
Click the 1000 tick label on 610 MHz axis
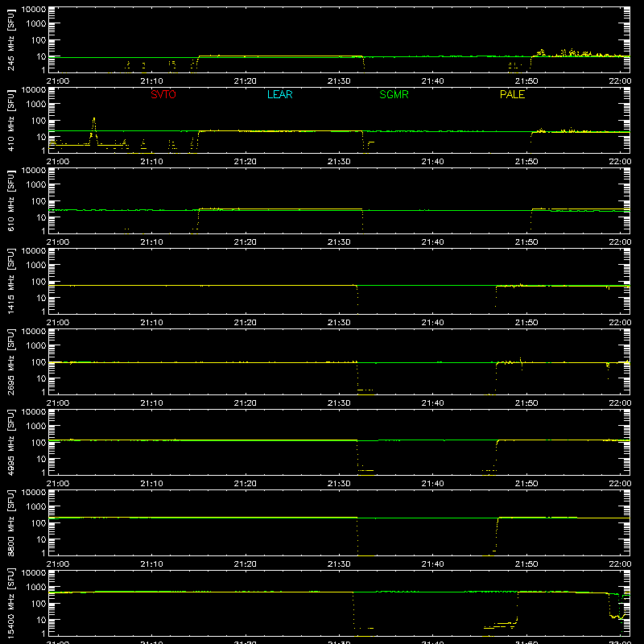[x=36, y=184]
